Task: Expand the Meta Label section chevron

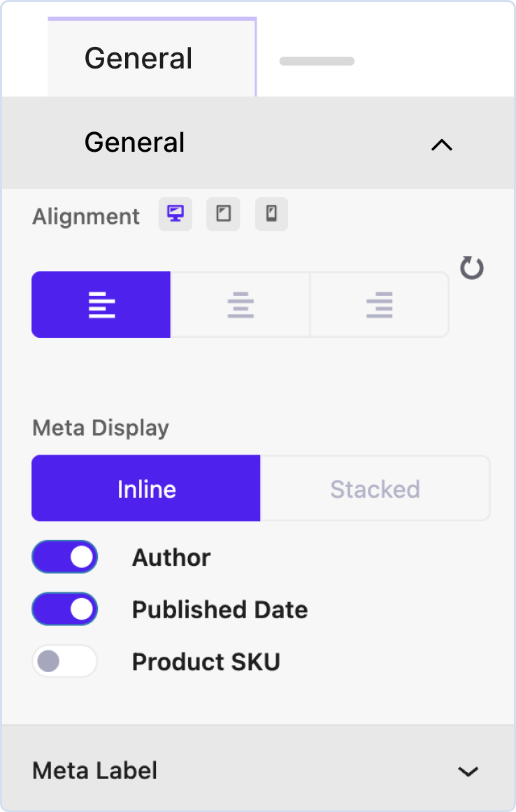Action: (x=468, y=771)
